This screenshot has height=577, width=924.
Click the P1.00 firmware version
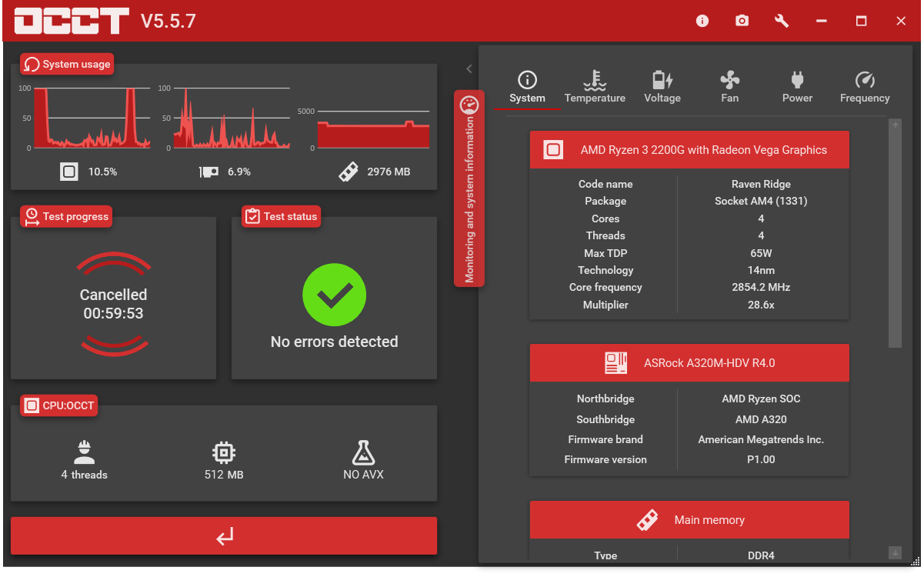tap(761, 459)
